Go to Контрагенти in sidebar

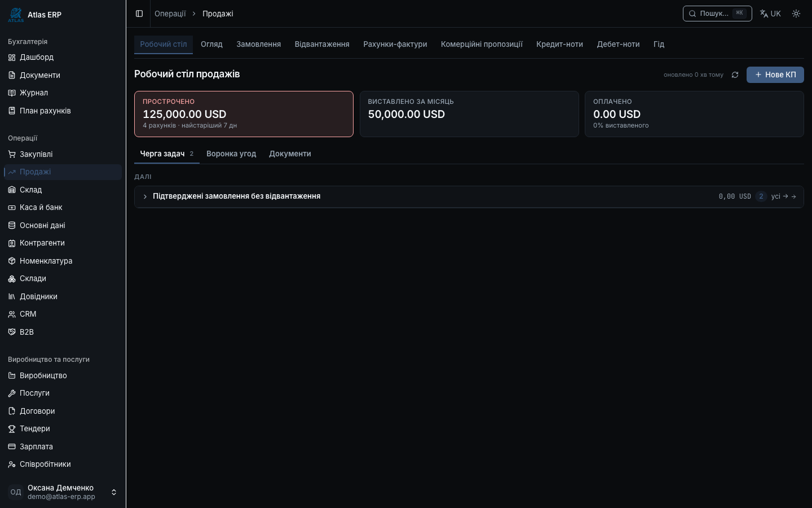[63, 243]
